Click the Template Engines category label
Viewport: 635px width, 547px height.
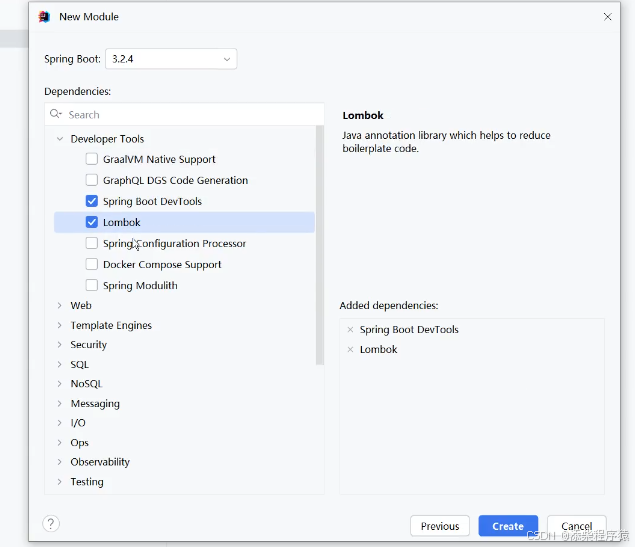111,326
